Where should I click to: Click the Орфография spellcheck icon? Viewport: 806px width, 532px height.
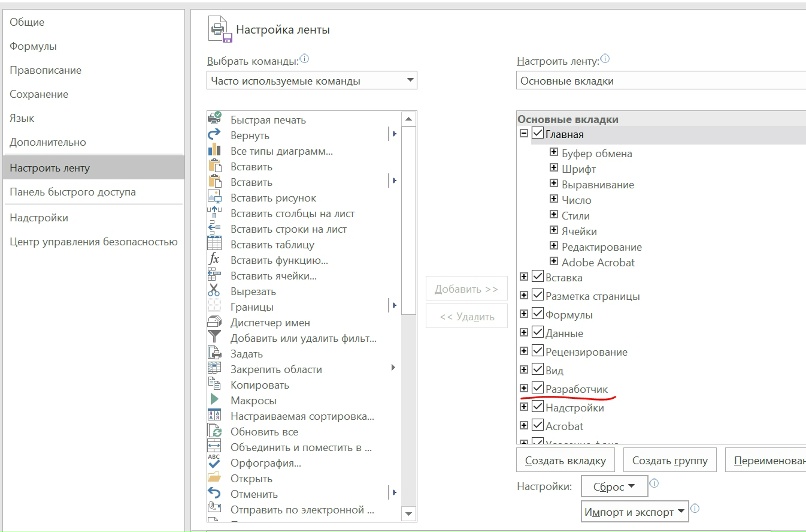[x=214, y=462]
